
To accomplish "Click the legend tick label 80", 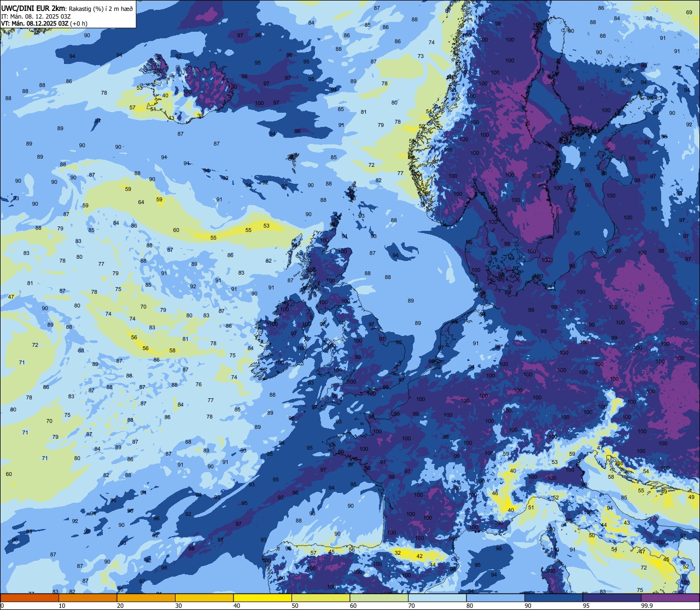I will [470, 606].
